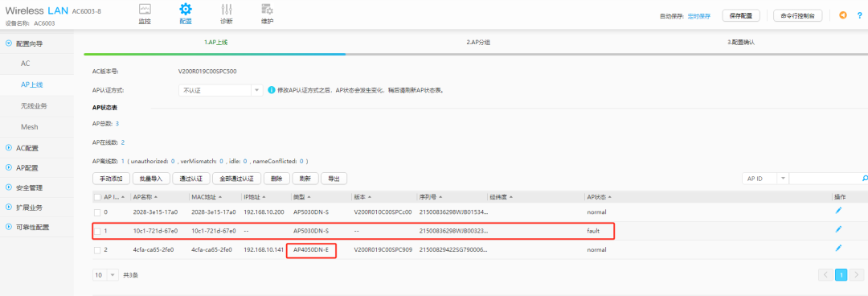
Task: Open the AP认证方式 不认证 dropdown
Action: point(220,90)
